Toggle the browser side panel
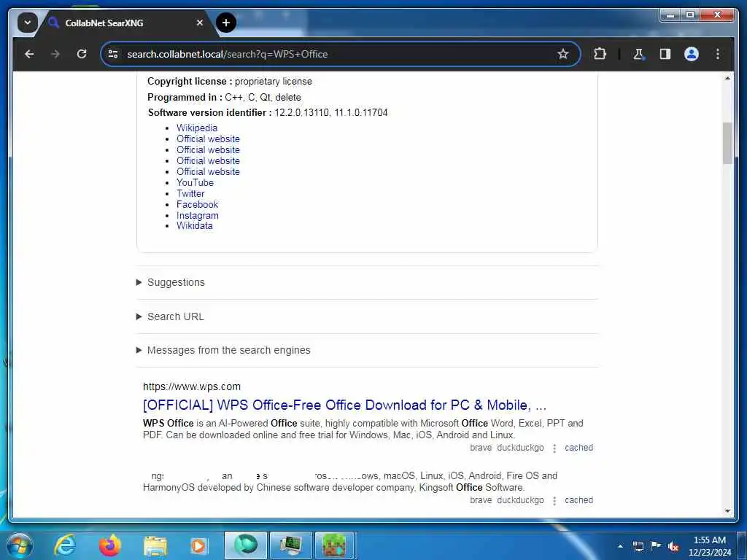The image size is (747, 560). 665,54
